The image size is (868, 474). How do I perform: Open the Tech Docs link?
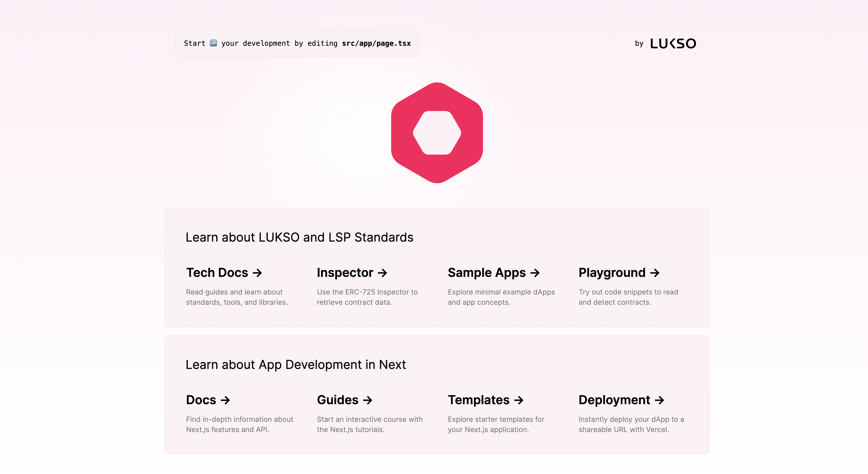point(217,273)
